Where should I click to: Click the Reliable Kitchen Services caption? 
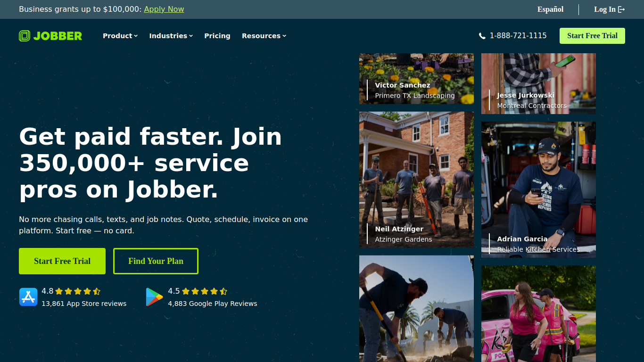(x=538, y=249)
